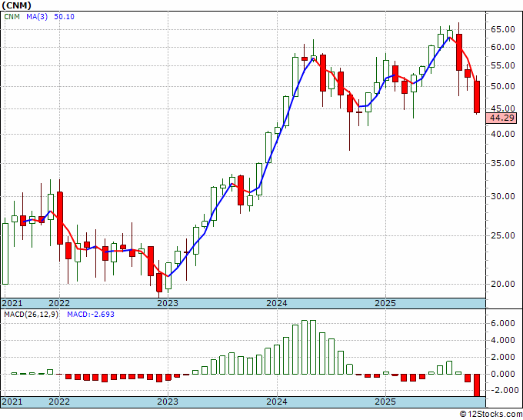523x420 pixels.
Task: Click 2025 on the MACD panel time axis
Action: [385, 402]
